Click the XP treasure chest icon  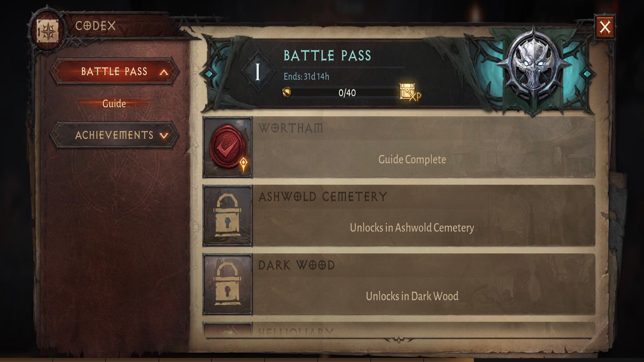[x=410, y=92]
